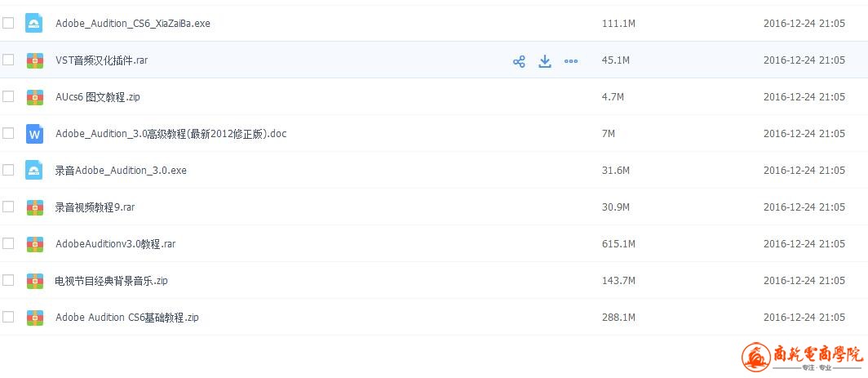
Task: Click the Word document icon for Adobe_Audition_3.0高级教程
Action: [x=34, y=134]
